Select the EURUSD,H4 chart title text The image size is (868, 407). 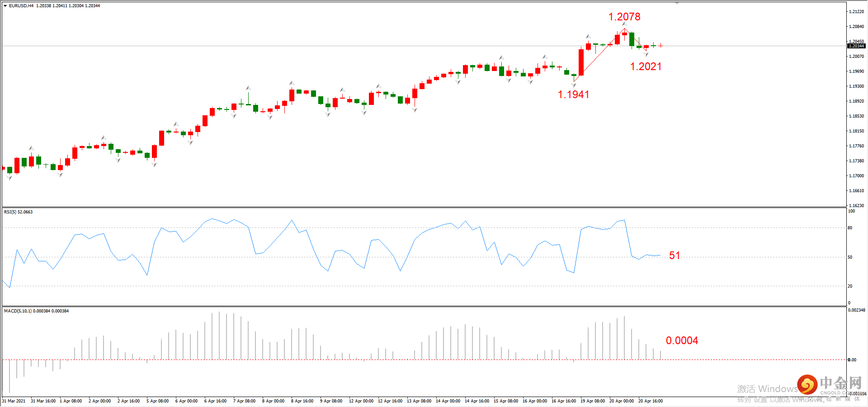[x=21, y=6]
